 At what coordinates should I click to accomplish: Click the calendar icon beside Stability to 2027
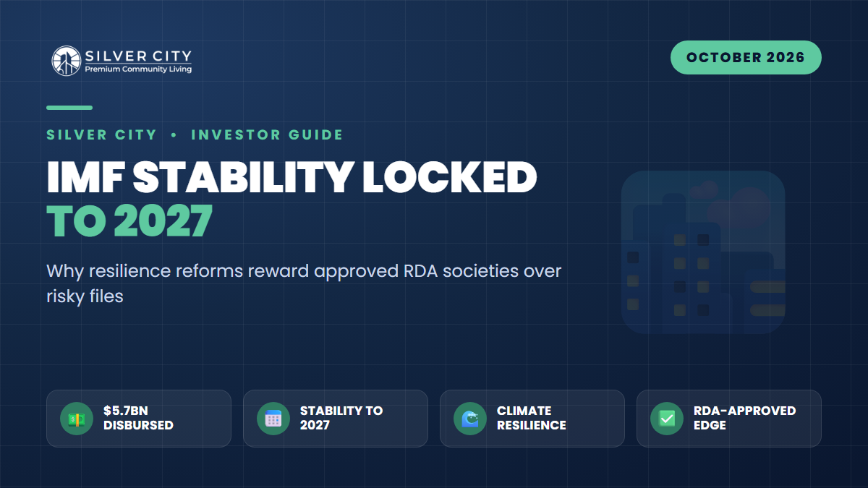point(273,419)
